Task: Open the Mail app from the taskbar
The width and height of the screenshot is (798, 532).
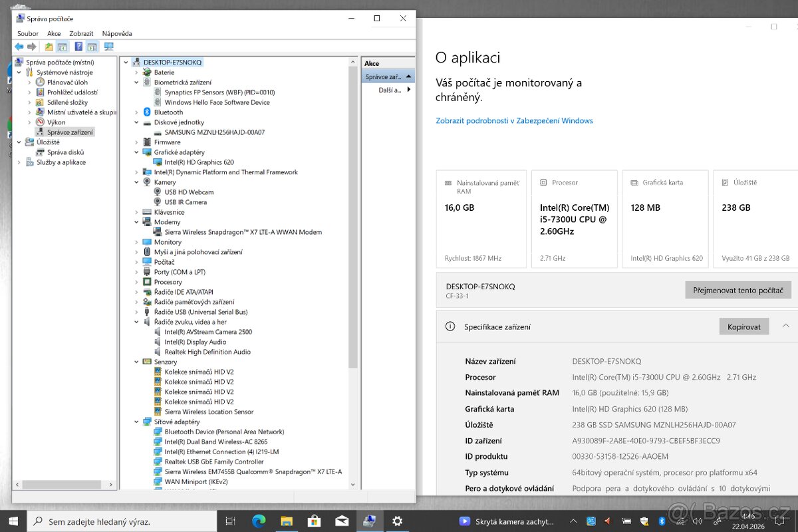Action: (x=341, y=521)
